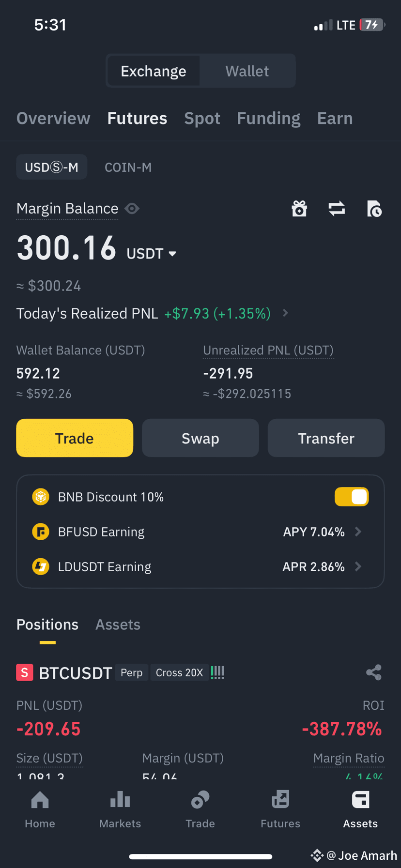Screen dimensions: 401x868
Task: Tap the BTCUSDT position strength bars
Action: [217, 672]
